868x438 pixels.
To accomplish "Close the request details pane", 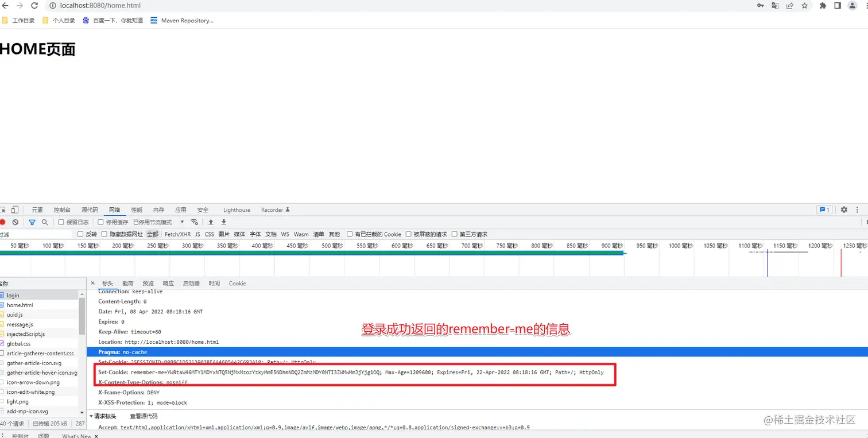I will 93,283.
